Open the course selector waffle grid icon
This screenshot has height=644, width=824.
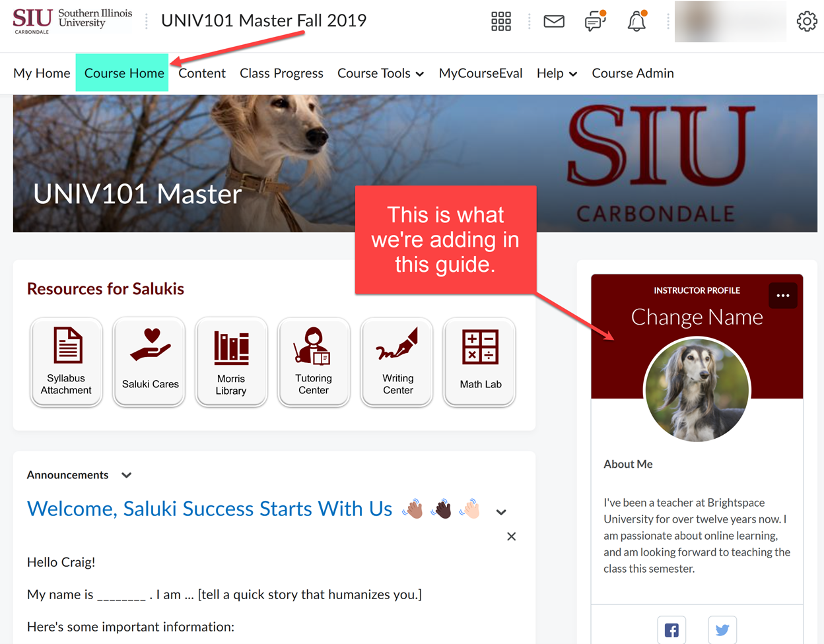tap(500, 21)
